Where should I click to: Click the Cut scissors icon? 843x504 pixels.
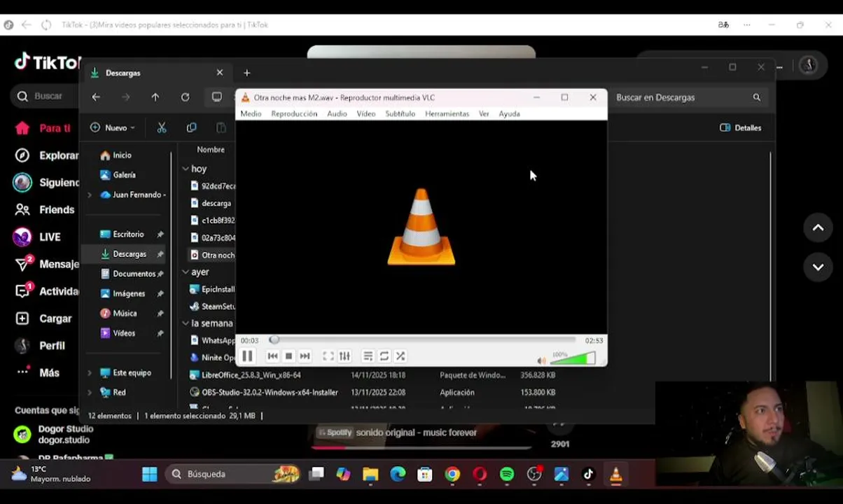(x=162, y=128)
